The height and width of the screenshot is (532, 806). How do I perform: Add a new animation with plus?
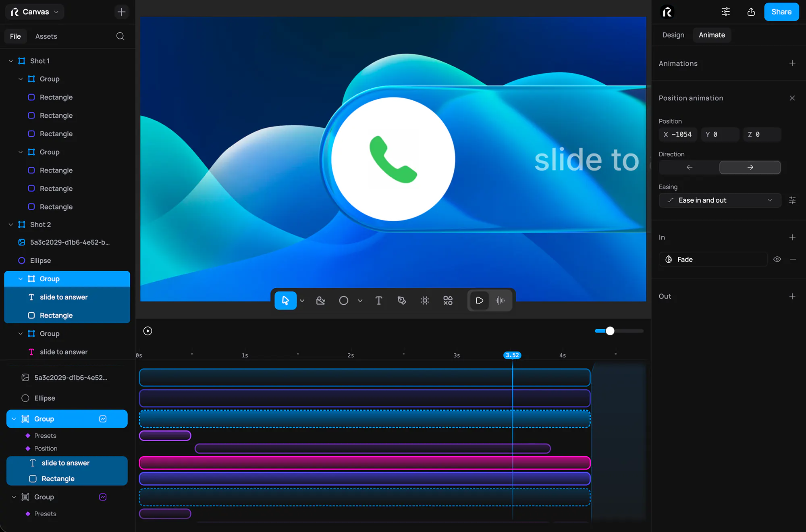(x=792, y=63)
